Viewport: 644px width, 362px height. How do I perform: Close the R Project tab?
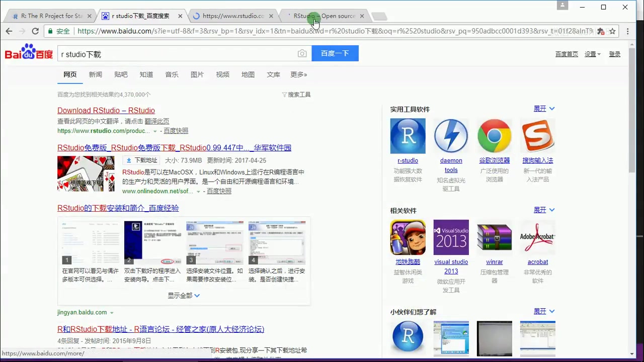(90, 16)
